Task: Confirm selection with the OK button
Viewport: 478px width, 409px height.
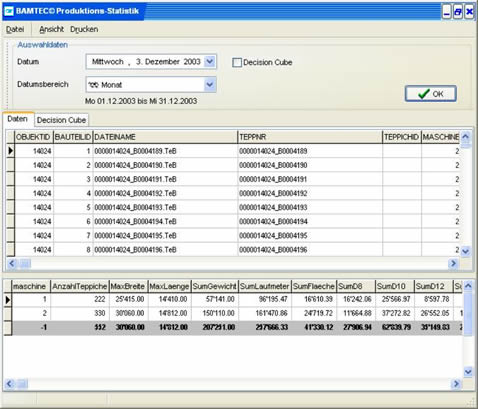Action: (430, 94)
